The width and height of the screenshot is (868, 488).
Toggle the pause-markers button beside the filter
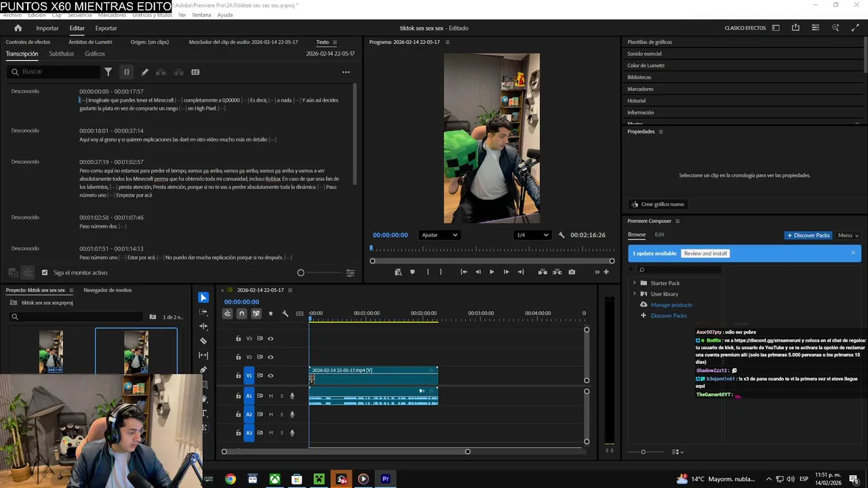pos(126,72)
